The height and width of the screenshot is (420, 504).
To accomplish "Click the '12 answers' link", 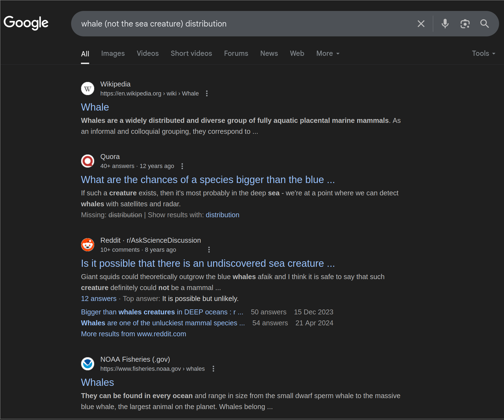I will tap(99, 299).
